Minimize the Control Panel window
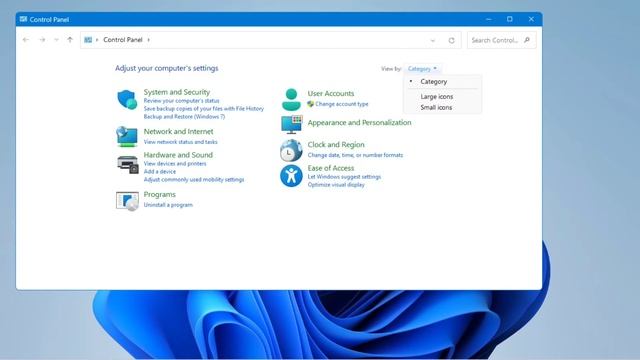The image size is (640, 360). (489, 19)
